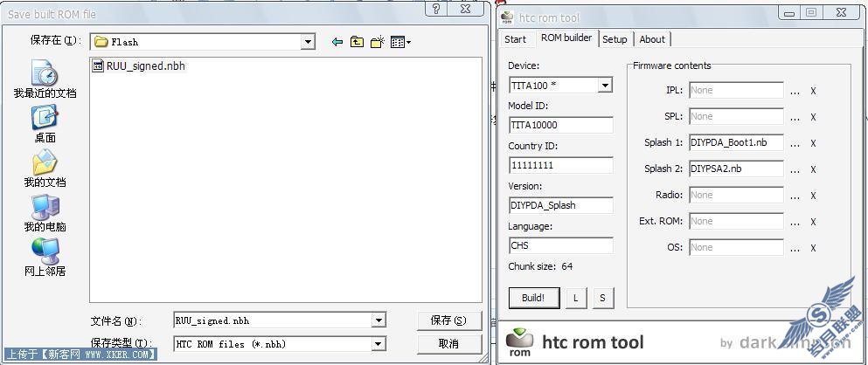The image size is (868, 365).
Task: Browse for Splash 1 file
Action: [795, 143]
